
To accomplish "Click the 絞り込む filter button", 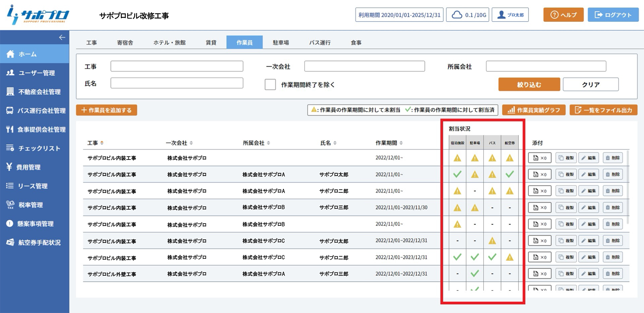I will point(529,85).
